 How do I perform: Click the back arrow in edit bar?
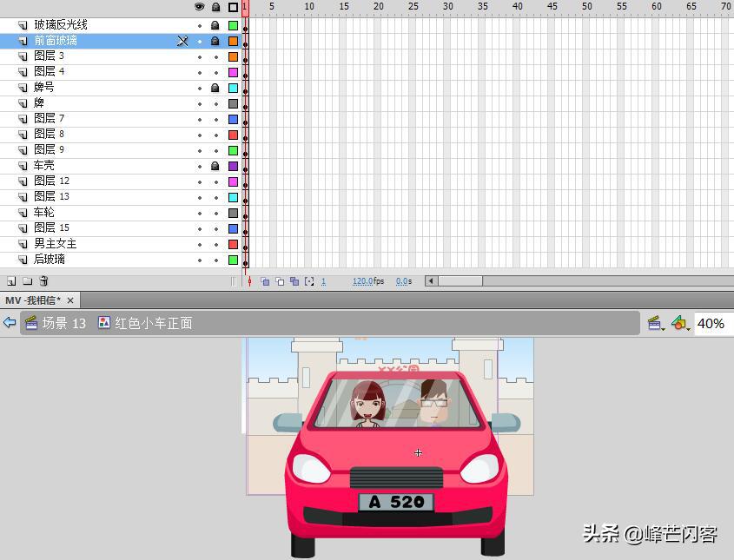pyautogui.click(x=10, y=323)
